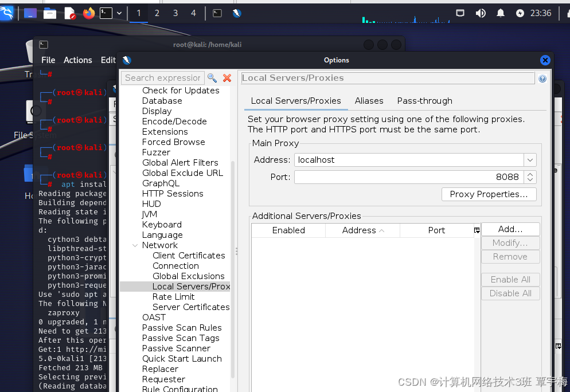Screen dimensions: 570x392
Task: Add a new additional proxy server
Action: click(x=510, y=229)
